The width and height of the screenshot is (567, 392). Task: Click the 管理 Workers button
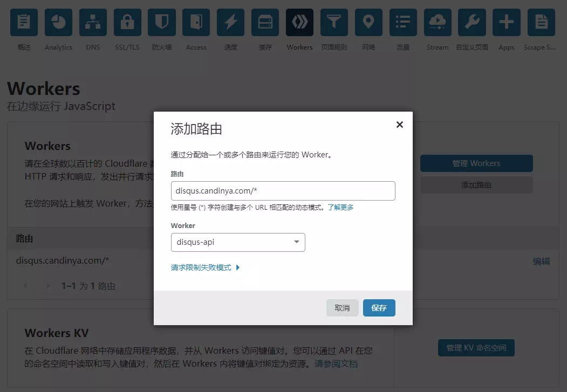coord(476,163)
